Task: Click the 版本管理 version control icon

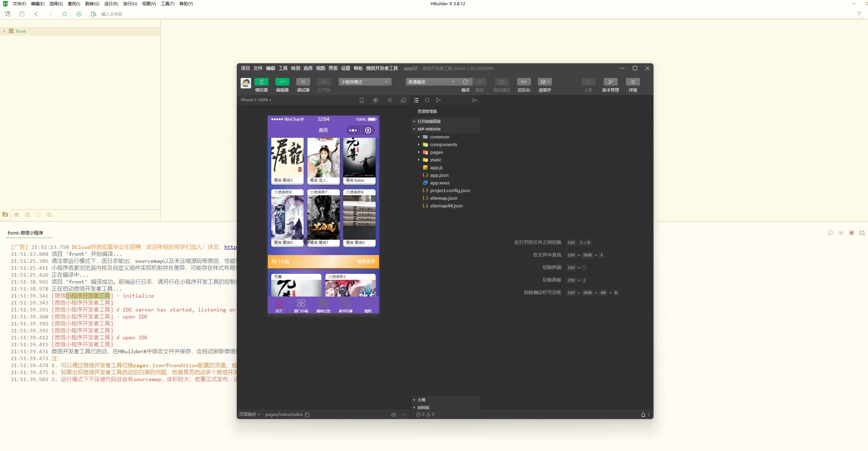Action: point(611,82)
